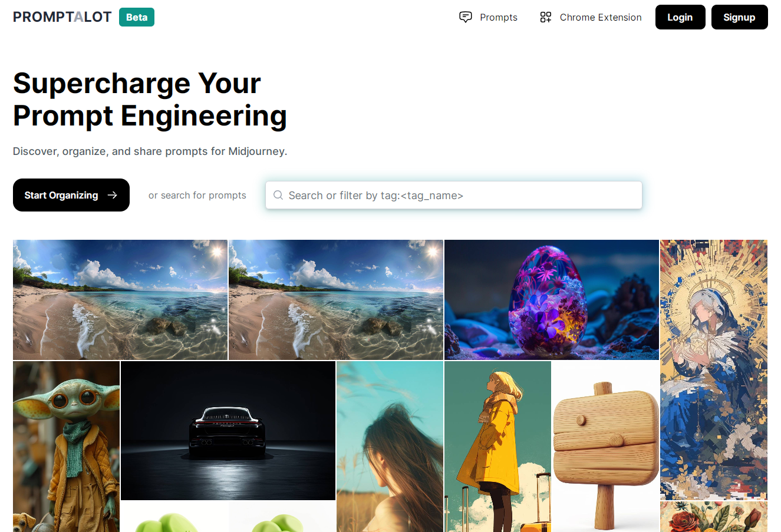Click the Beta badge
Viewport: 781px width, 532px height.
click(x=137, y=17)
